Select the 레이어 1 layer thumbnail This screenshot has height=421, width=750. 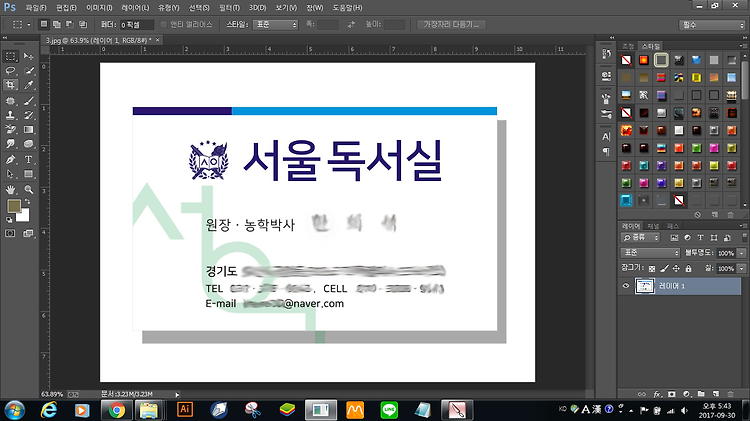(644, 286)
